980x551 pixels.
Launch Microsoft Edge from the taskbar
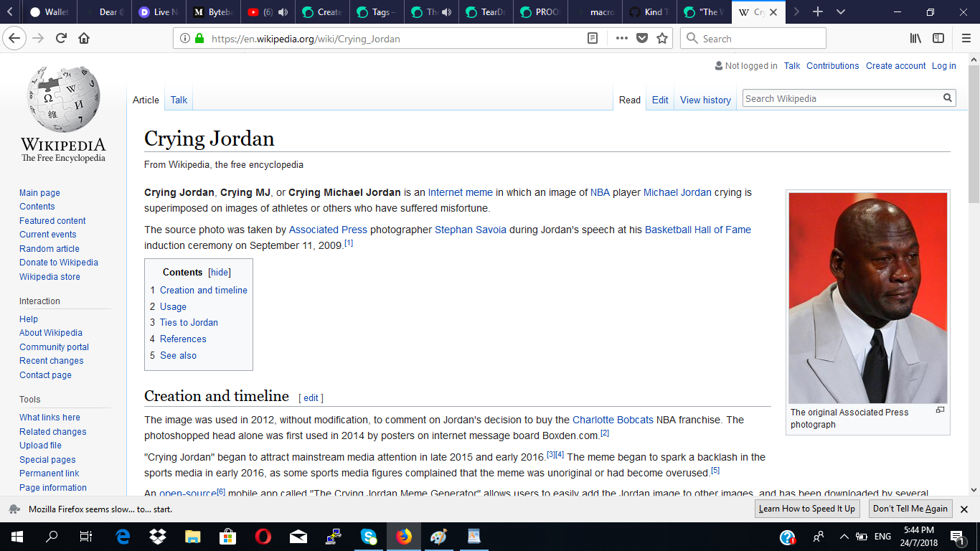pyautogui.click(x=123, y=537)
